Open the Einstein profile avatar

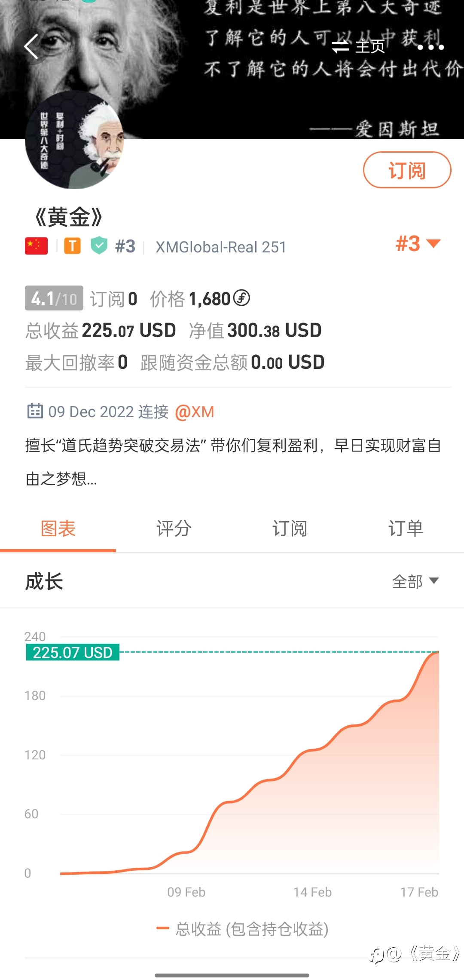[x=74, y=140]
